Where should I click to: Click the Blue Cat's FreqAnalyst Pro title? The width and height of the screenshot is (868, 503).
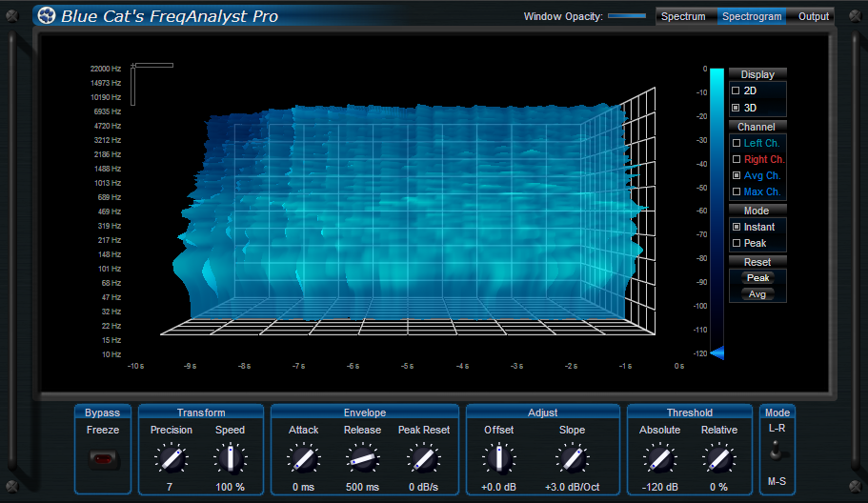170,16
